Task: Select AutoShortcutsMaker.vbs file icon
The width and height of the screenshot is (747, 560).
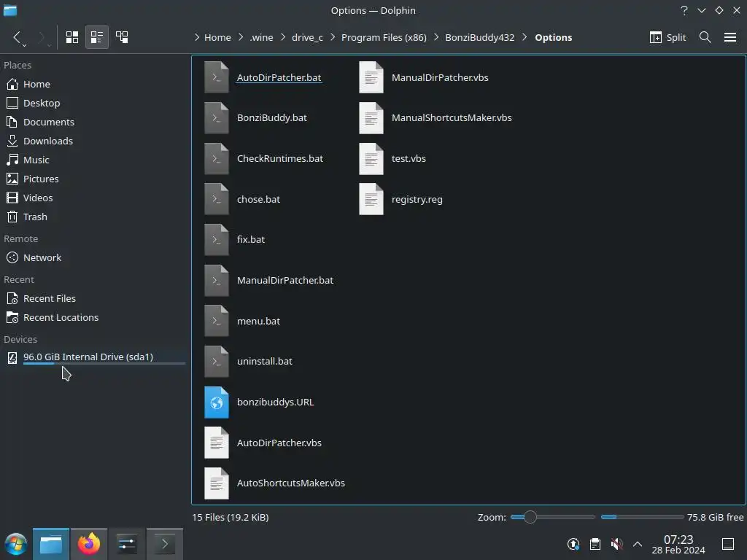Action: [x=216, y=483]
